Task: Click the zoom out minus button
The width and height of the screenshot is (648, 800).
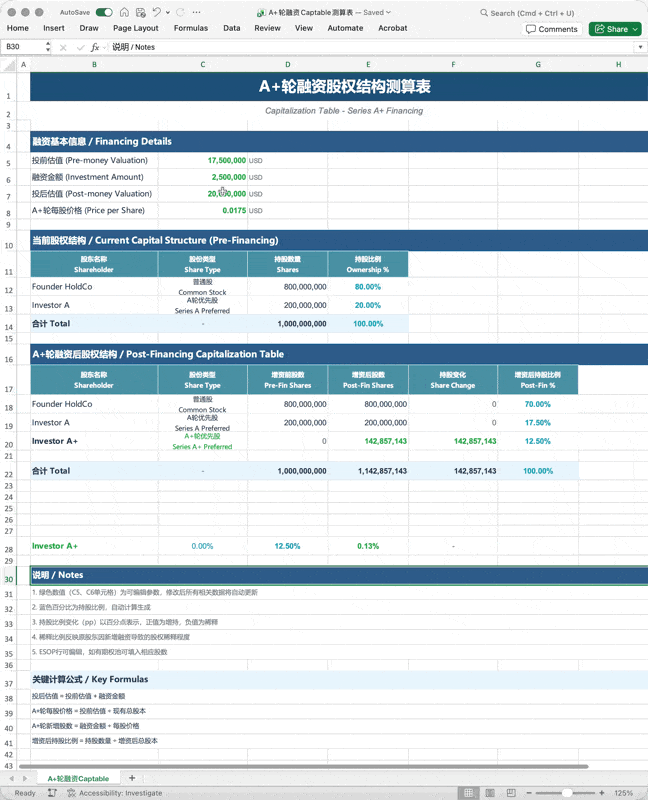Action: (529, 793)
